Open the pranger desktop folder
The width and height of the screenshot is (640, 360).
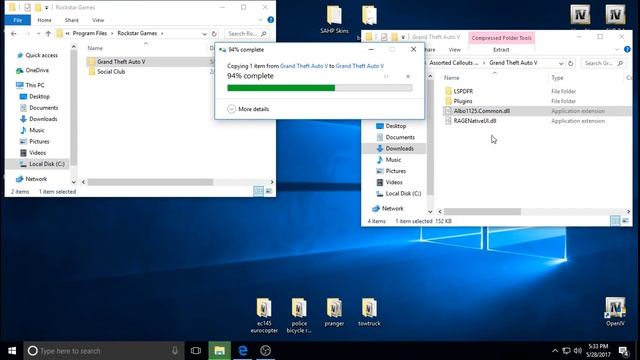[x=334, y=312]
